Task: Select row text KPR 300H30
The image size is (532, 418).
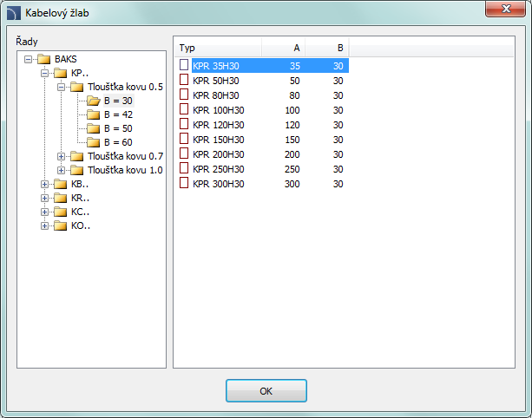Action: [219, 184]
